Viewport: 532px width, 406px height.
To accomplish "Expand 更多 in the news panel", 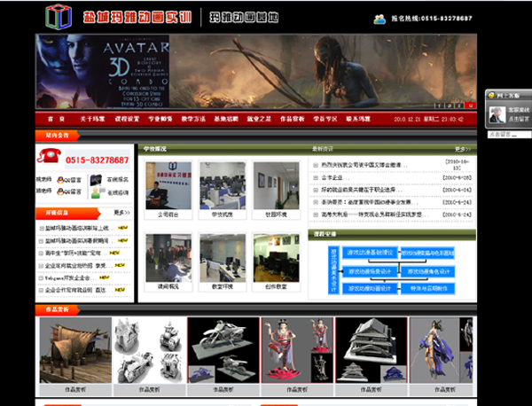I will tap(462, 148).
